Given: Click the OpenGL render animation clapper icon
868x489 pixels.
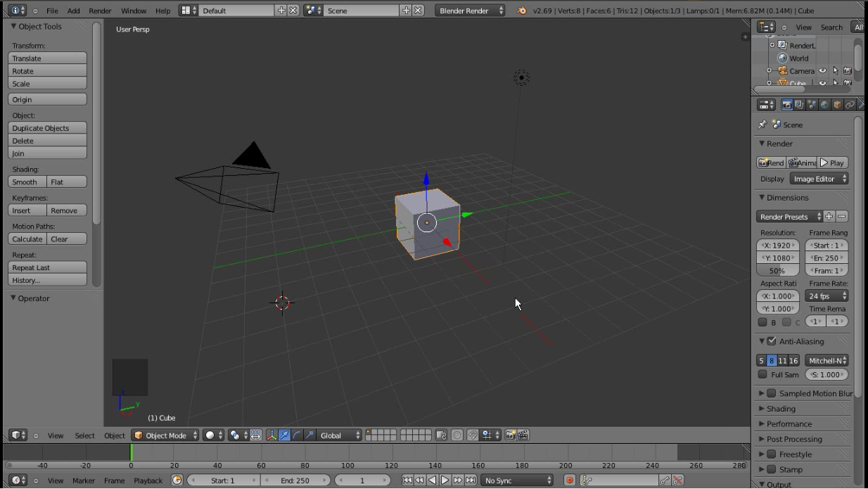Looking at the screenshot, I should 523,436.
